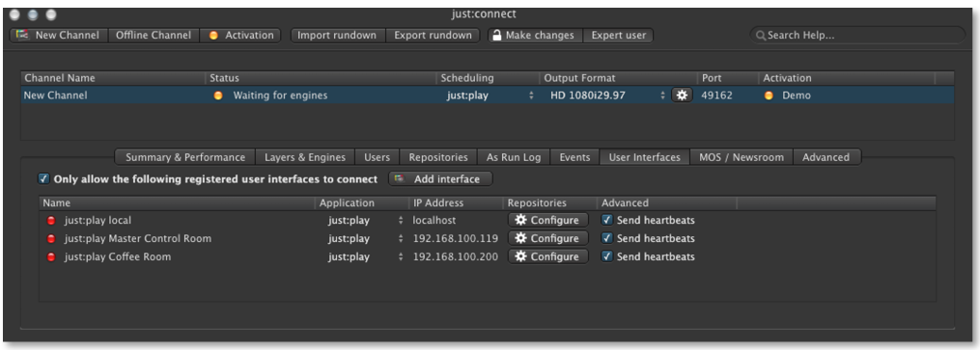Switch to the Repositories tab
The height and width of the screenshot is (350, 980).
point(438,157)
